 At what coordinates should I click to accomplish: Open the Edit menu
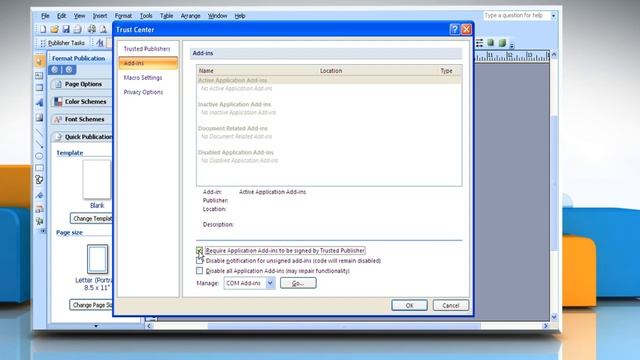click(61, 16)
